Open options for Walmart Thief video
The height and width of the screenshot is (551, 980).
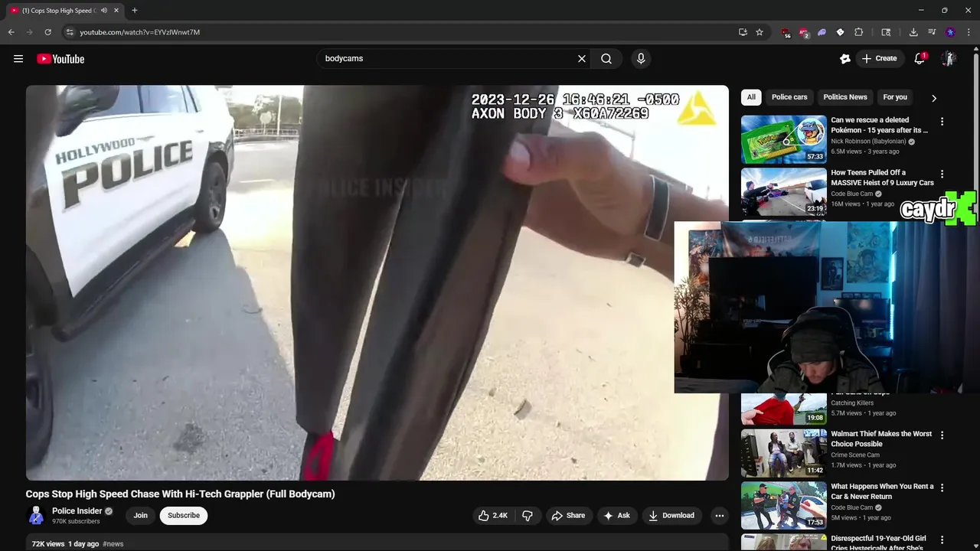tap(942, 435)
